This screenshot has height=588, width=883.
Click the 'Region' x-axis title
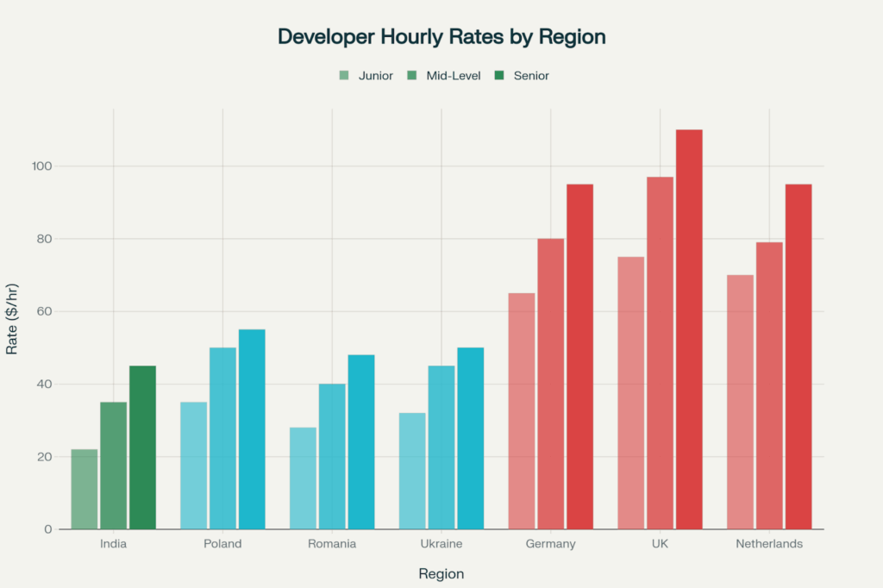441,574
